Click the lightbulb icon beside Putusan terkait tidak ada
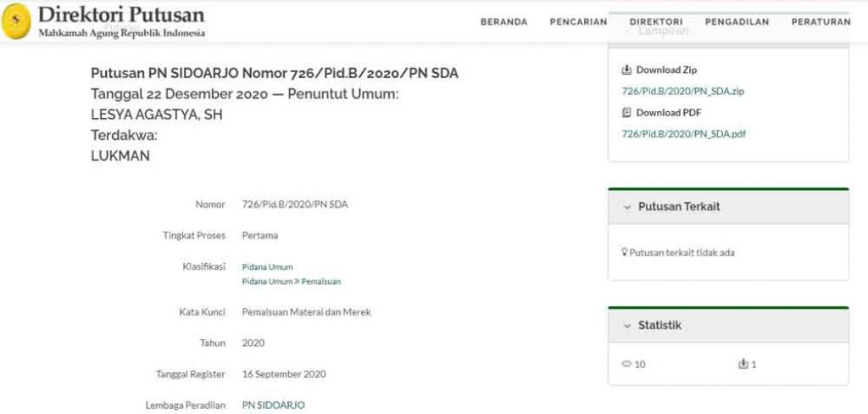This screenshot has height=414, width=868. (625, 252)
